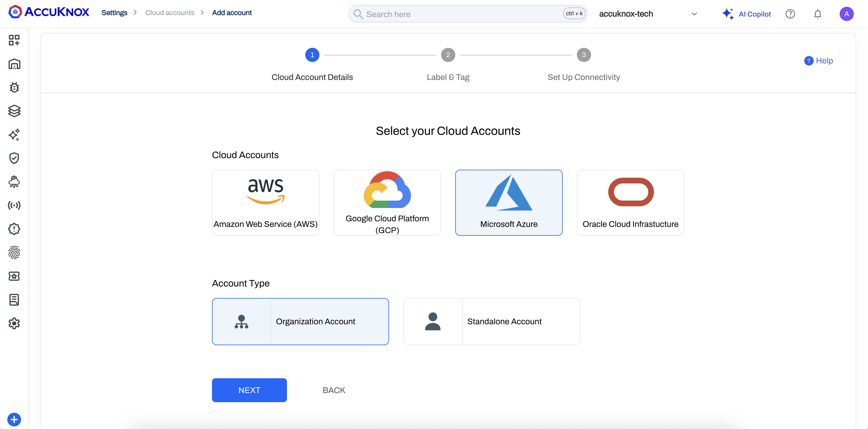The image size is (868, 429).
Task: Open the AI sparkle sidebar icon
Action: pos(14,135)
